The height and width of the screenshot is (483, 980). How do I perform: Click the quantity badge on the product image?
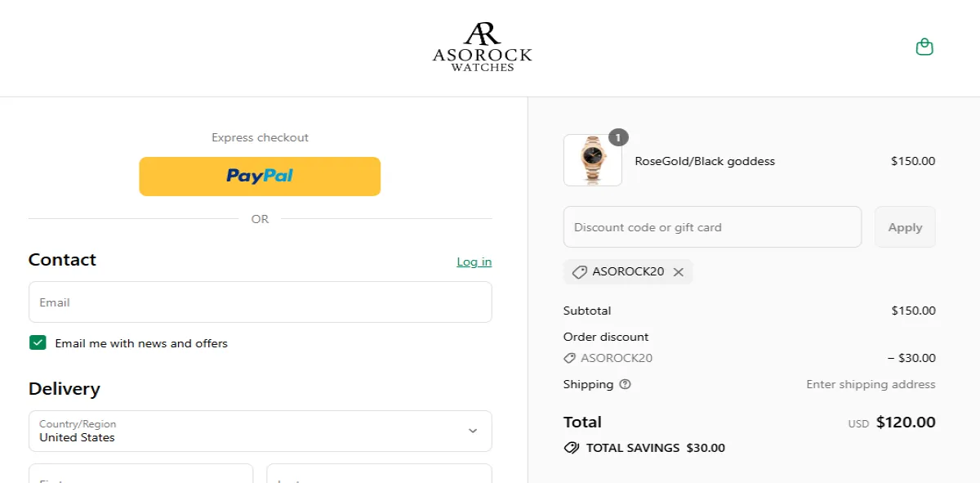click(618, 137)
